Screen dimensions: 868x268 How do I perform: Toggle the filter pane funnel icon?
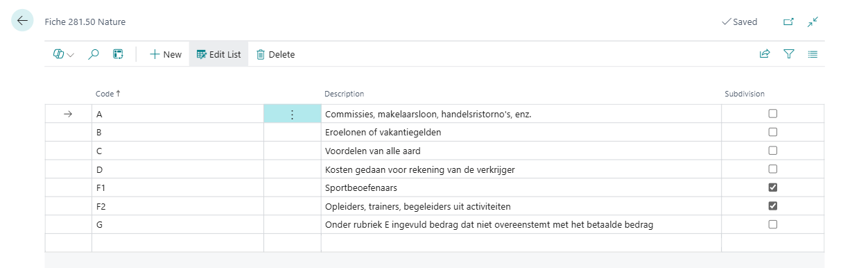(x=788, y=54)
